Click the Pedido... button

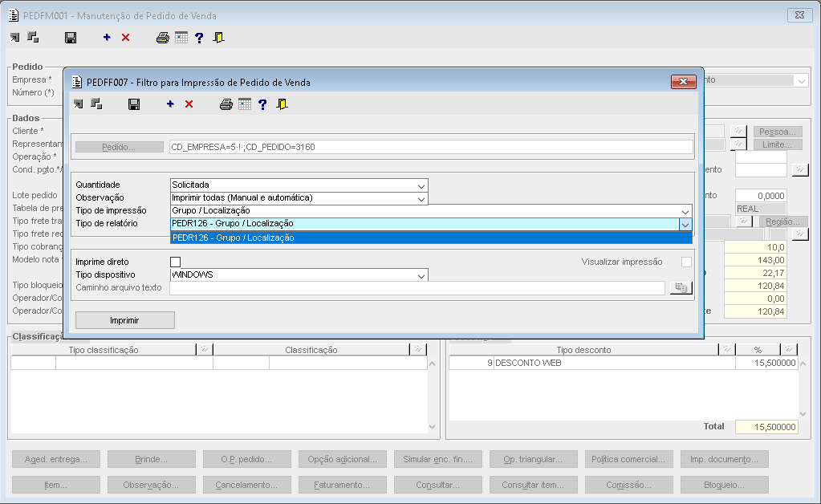tap(120, 147)
